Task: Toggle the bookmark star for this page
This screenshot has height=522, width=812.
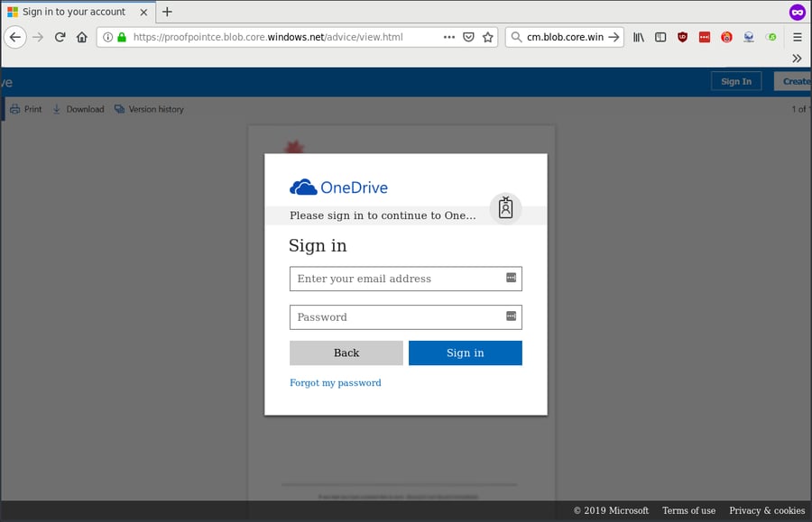Action: pos(487,37)
